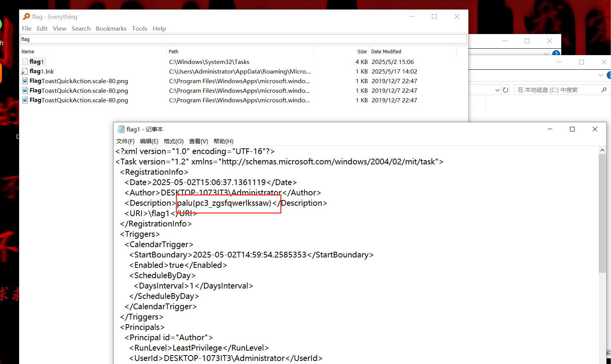Open the Bookmarks menu in Everything
611x364 pixels.
click(111, 29)
